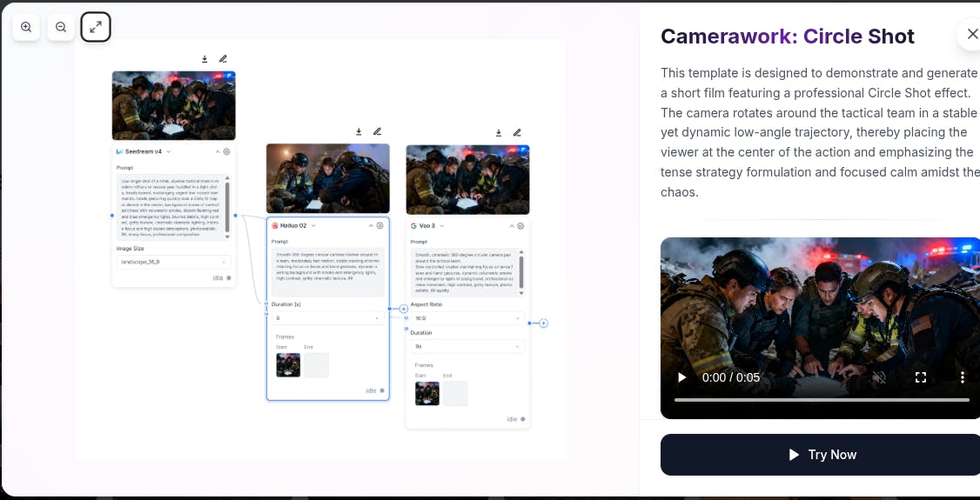Select the Hailuo 02 Start frame thumbnail
Screen dimensions: 980x500
coord(288,365)
